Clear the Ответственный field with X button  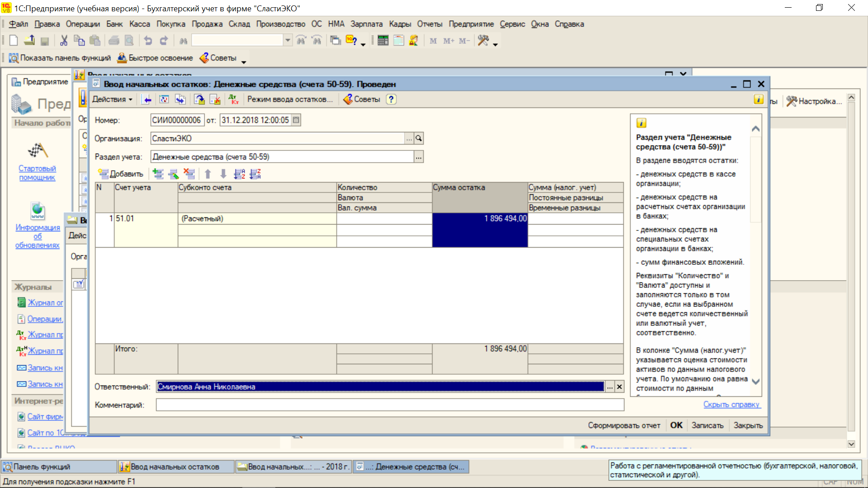[x=619, y=387]
